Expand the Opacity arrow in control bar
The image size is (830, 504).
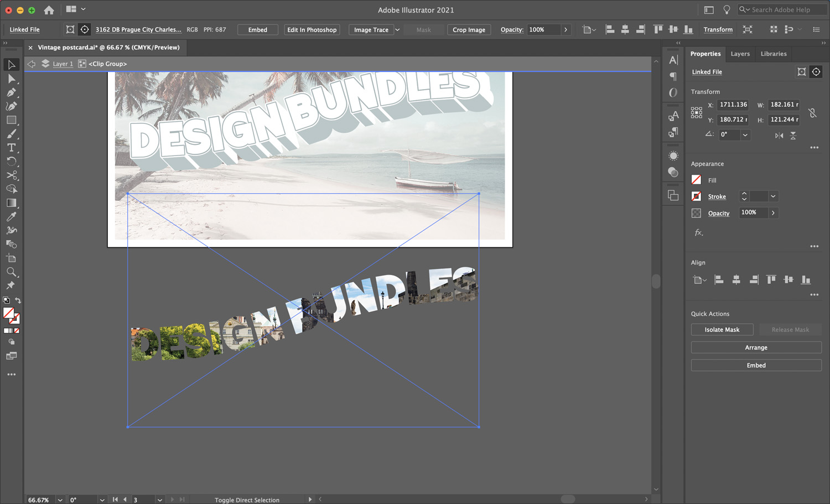[566, 30]
